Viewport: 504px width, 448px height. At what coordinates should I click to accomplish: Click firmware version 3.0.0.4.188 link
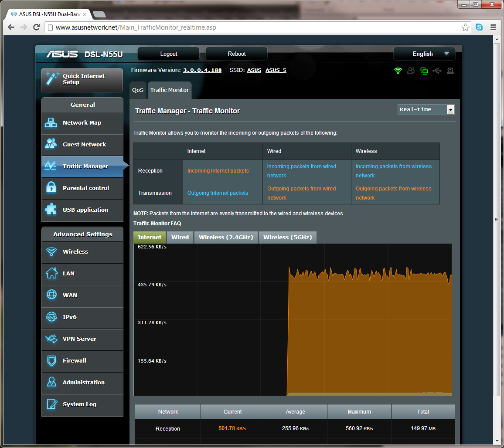click(202, 70)
